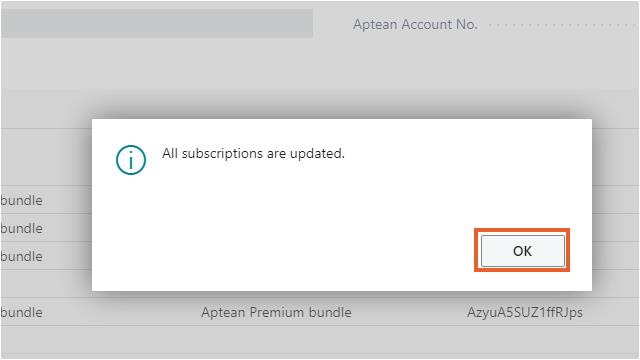
Task: Click OK to dismiss the dialog
Action: [522, 251]
